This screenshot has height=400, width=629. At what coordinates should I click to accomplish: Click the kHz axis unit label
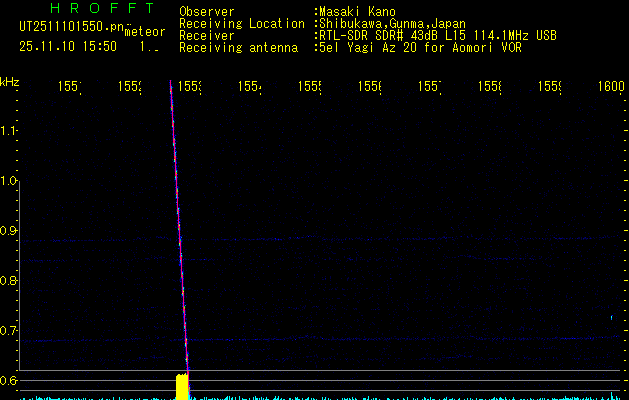(x=10, y=81)
